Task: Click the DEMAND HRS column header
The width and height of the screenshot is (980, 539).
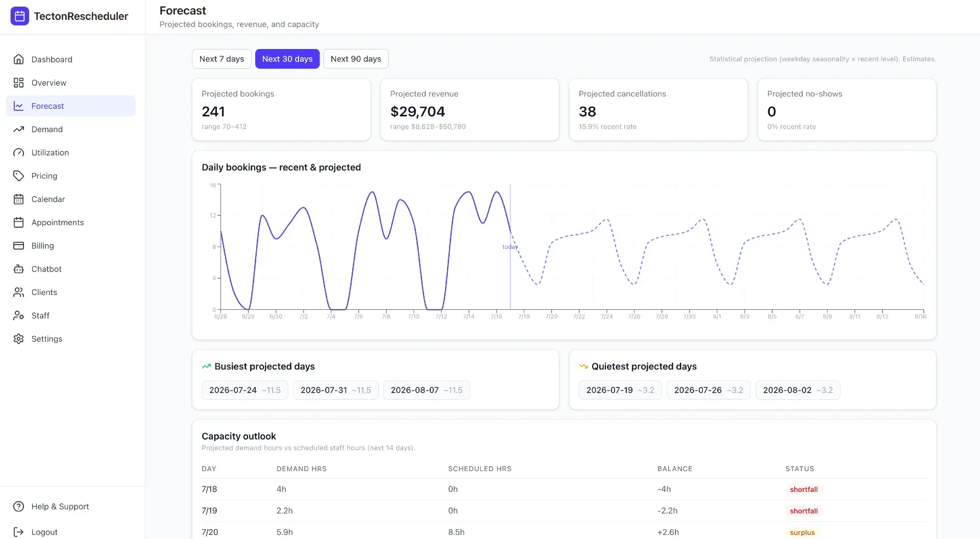Action: click(x=302, y=469)
